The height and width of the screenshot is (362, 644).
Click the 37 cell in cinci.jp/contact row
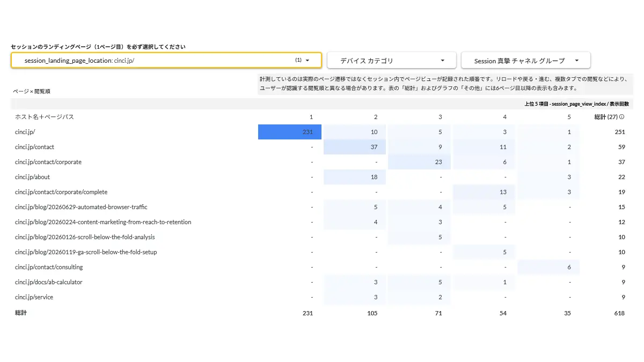(354, 147)
